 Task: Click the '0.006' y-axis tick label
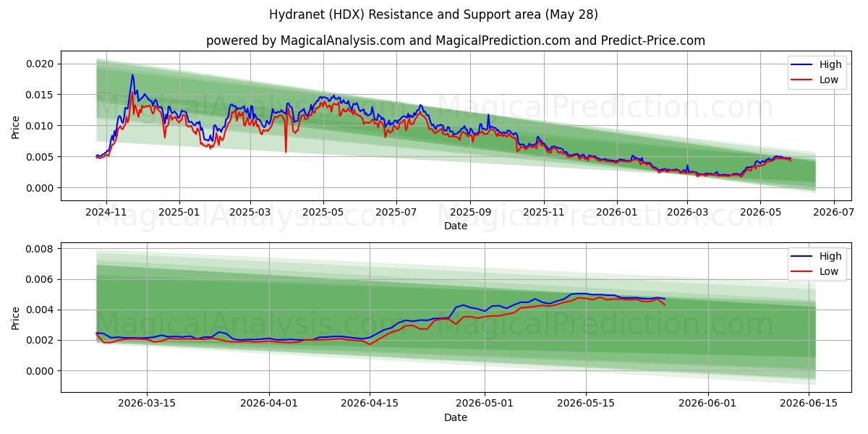(40, 279)
